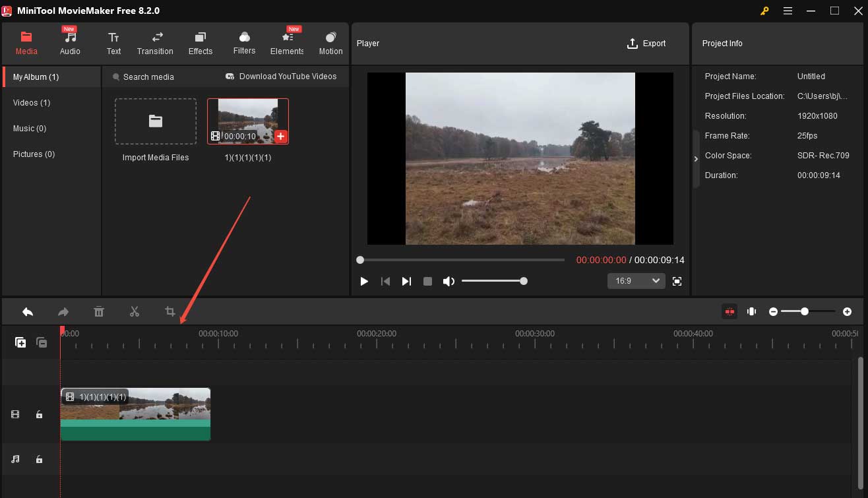Toggle lock on the video track
This screenshot has height=498, width=868.
coord(39,414)
